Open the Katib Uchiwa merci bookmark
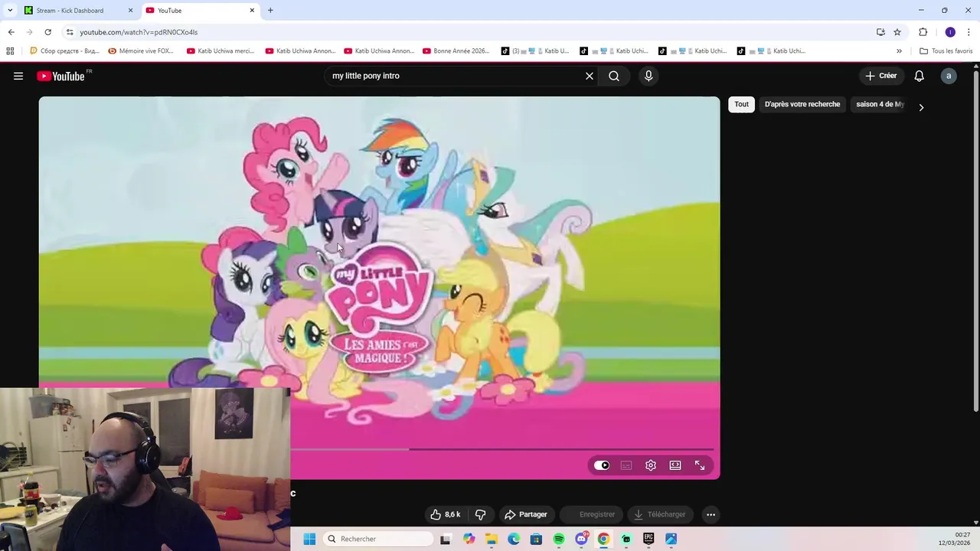This screenshot has height=551, width=980. point(220,51)
